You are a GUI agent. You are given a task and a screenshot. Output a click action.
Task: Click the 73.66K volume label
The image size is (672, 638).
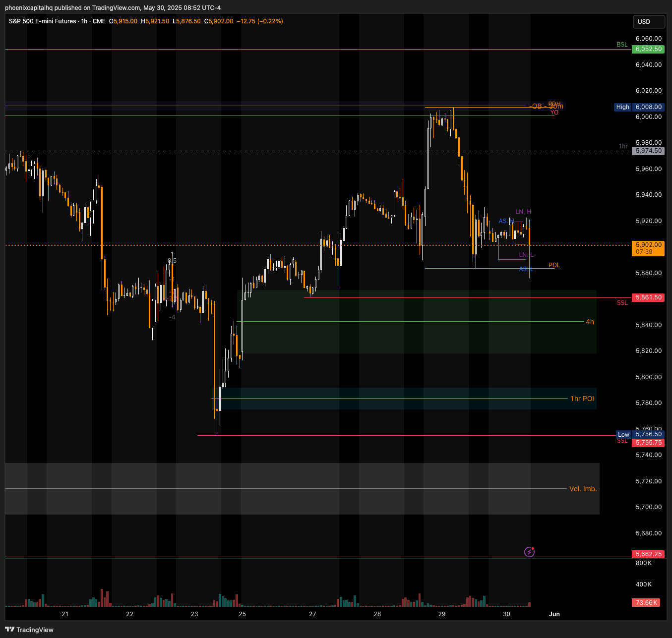point(646,602)
